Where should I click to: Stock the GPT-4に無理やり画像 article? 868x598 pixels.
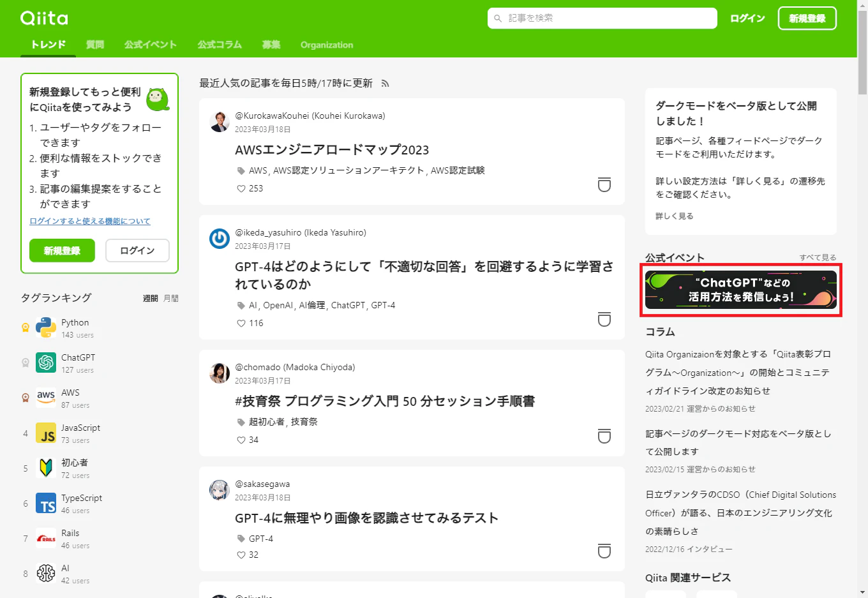point(604,551)
